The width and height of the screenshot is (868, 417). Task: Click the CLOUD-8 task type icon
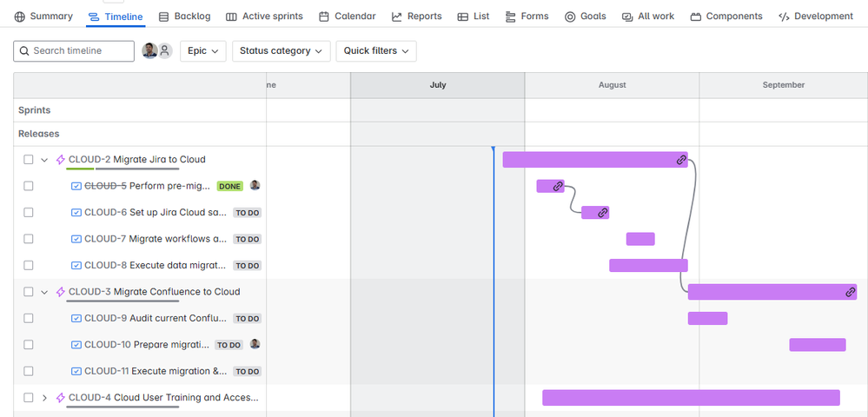[x=76, y=265]
